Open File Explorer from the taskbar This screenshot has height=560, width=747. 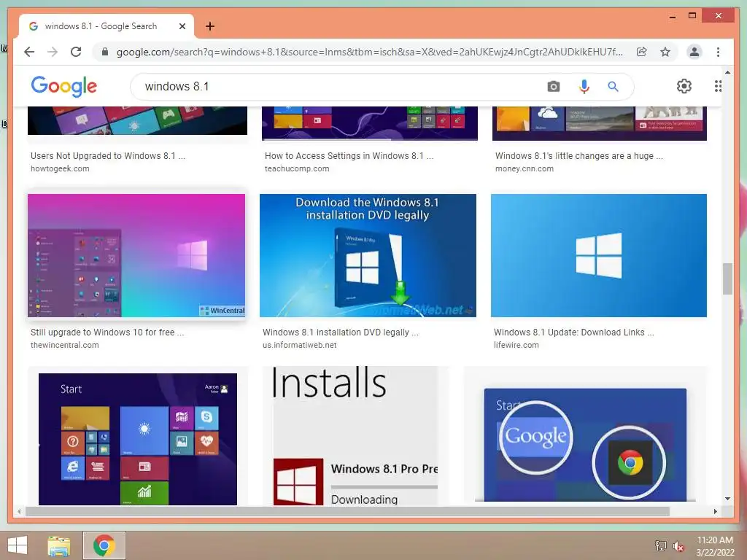(58, 545)
